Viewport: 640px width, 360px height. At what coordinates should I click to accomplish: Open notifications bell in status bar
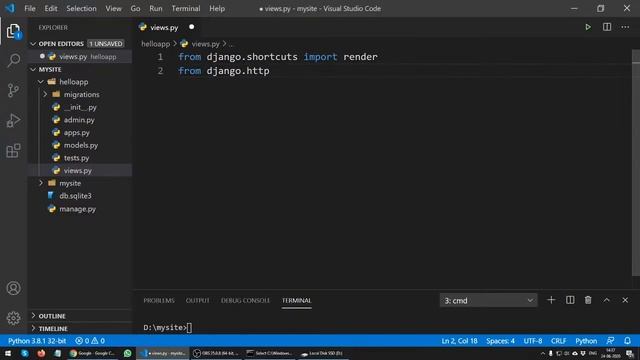click(627, 340)
